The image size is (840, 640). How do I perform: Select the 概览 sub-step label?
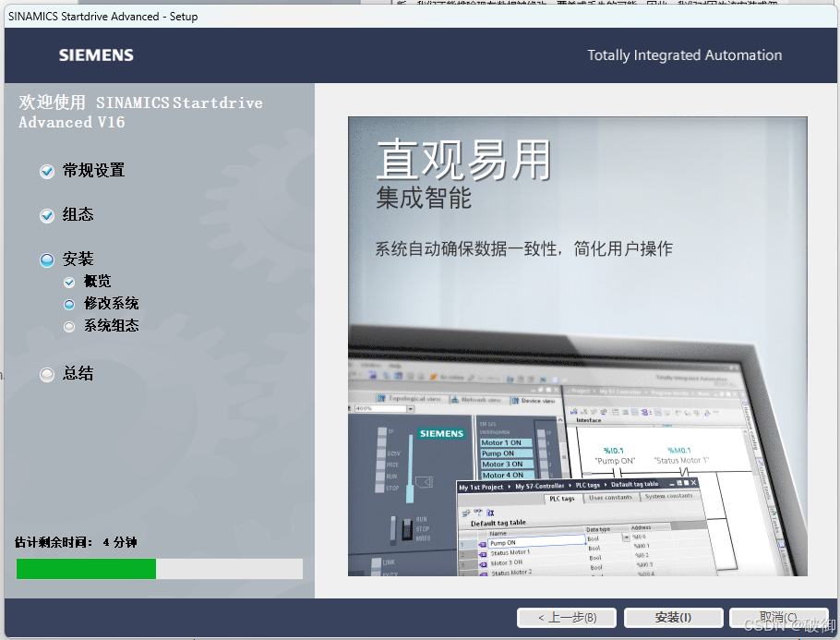click(98, 281)
